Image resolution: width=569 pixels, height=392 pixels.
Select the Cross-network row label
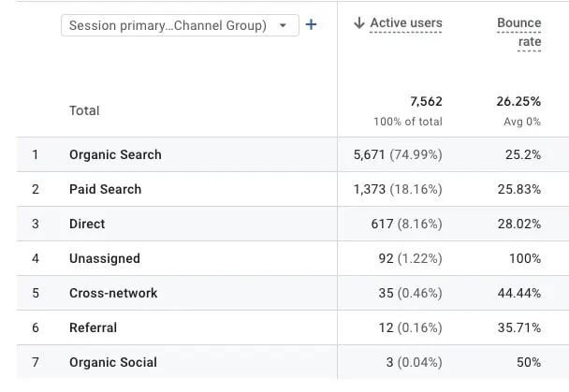113,293
